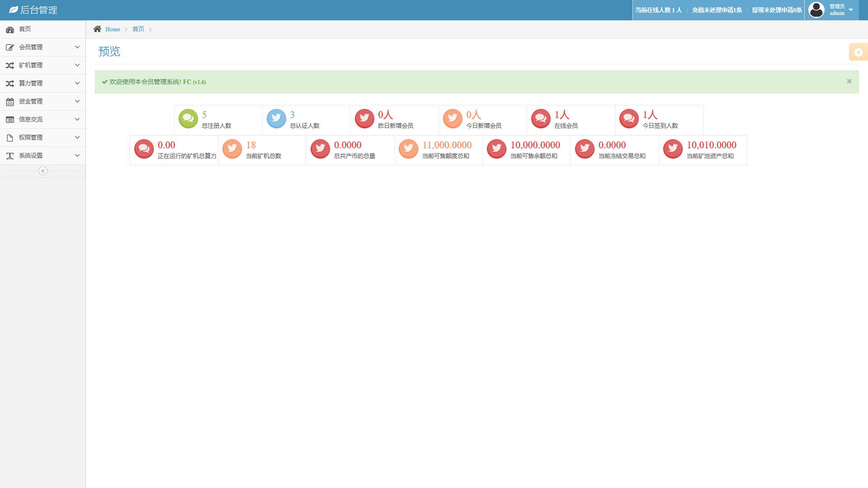The height and width of the screenshot is (488, 868).
Task: Click the leaf logo icon next to 后台管理
Action: 14,9
